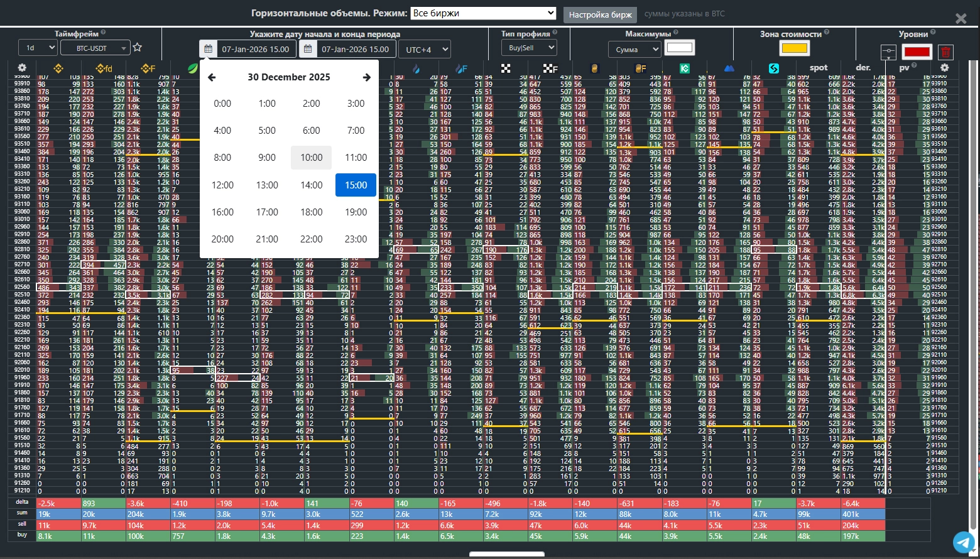
Task: Click the Настройка бирж button
Action: pos(599,14)
